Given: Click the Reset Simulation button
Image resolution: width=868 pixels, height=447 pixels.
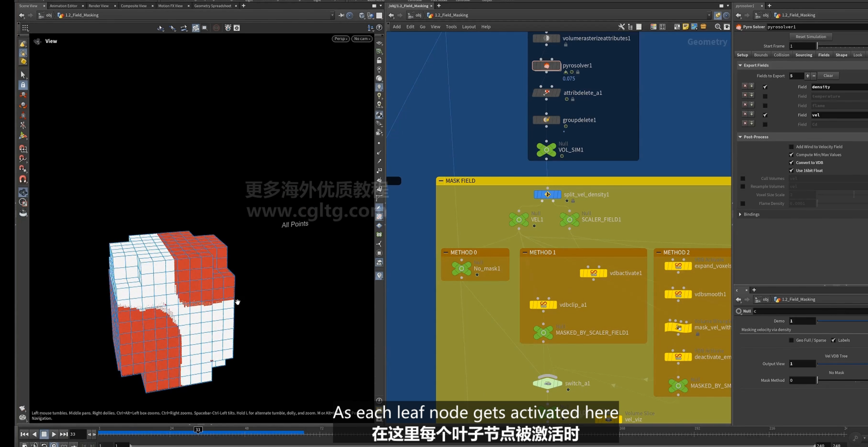Looking at the screenshot, I should (811, 37).
